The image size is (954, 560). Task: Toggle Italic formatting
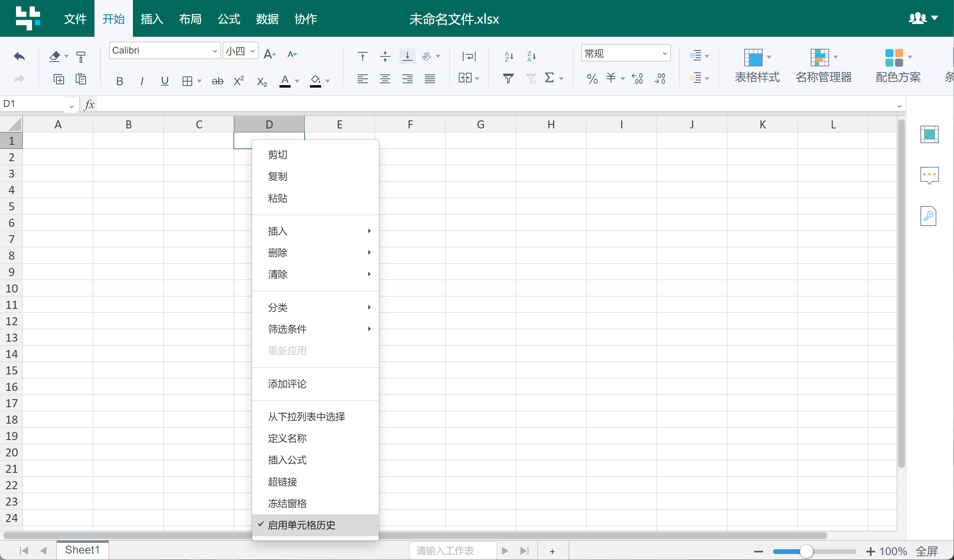(142, 81)
